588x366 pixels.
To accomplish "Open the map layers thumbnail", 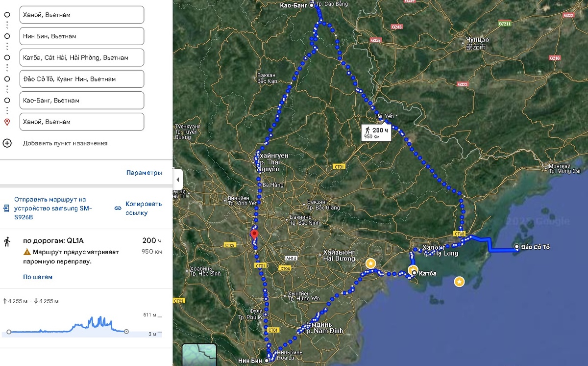I will click(x=199, y=355).
